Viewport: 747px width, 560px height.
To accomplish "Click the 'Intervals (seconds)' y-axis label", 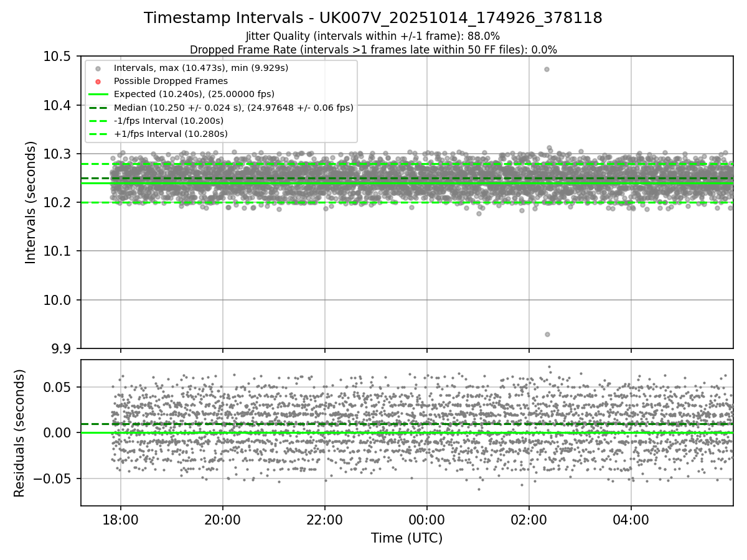I will pyautogui.click(x=31, y=202).
